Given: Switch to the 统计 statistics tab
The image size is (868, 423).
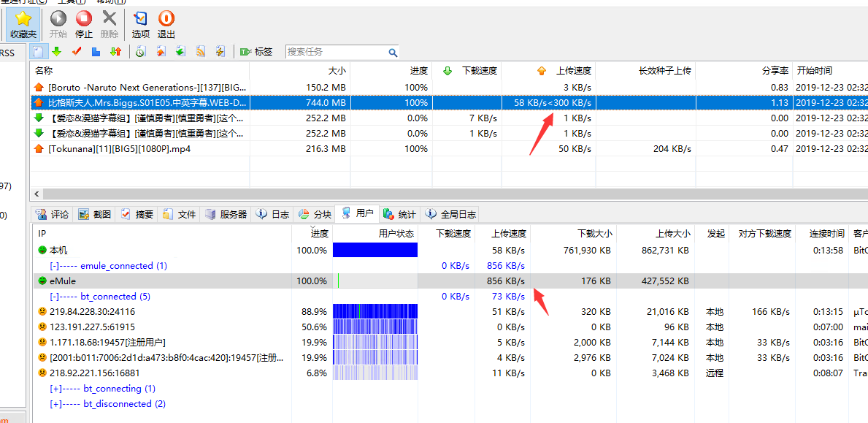Looking at the screenshot, I should pos(400,214).
